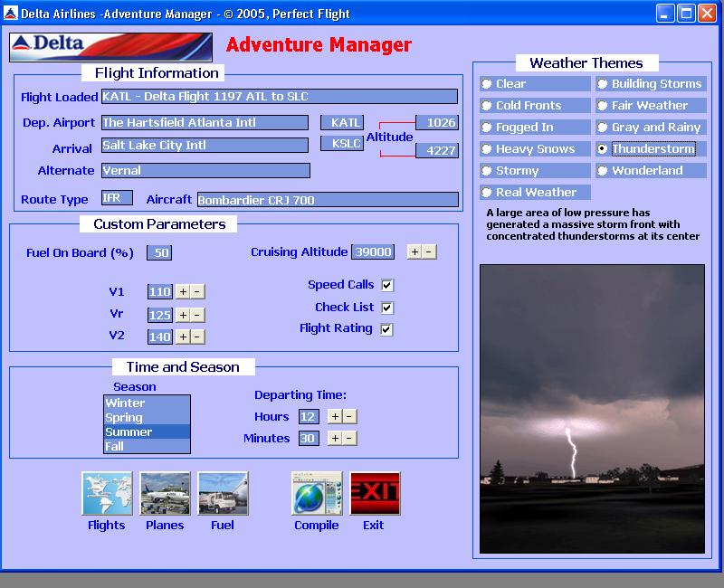Click the Route Type IFR field
The width and height of the screenshot is (724, 588).
pos(118,197)
